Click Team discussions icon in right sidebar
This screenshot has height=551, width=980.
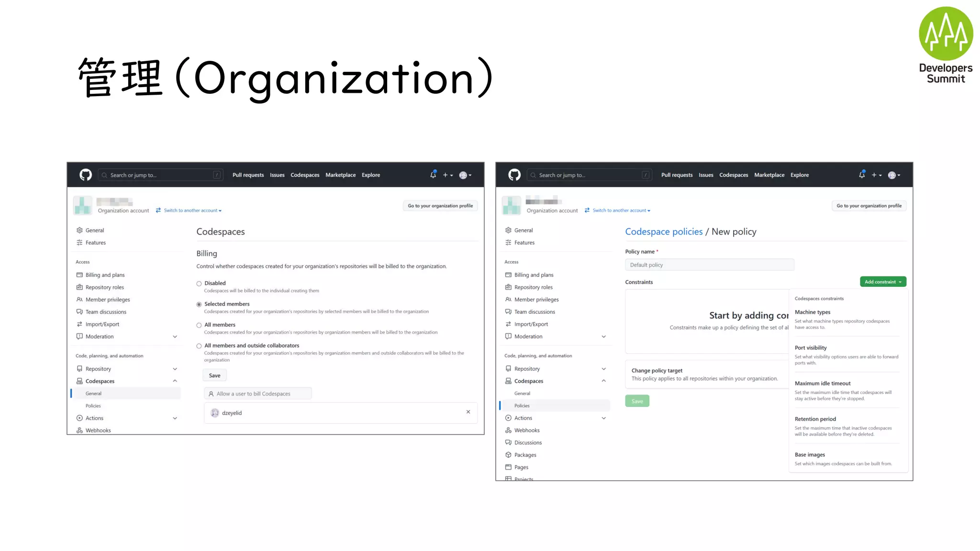(x=508, y=312)
